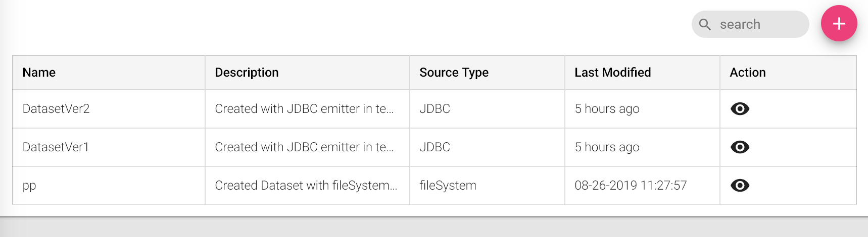Sort by the Description column header

pyautogui.click(x=247, y=73)
